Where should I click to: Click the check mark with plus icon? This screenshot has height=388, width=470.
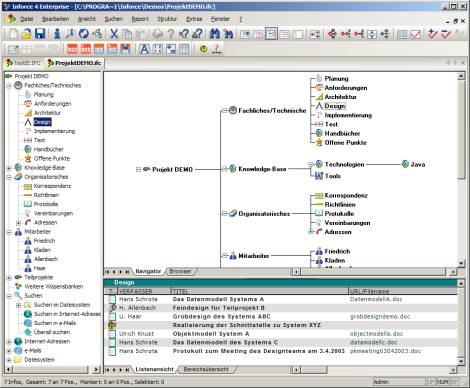[432, 34]
